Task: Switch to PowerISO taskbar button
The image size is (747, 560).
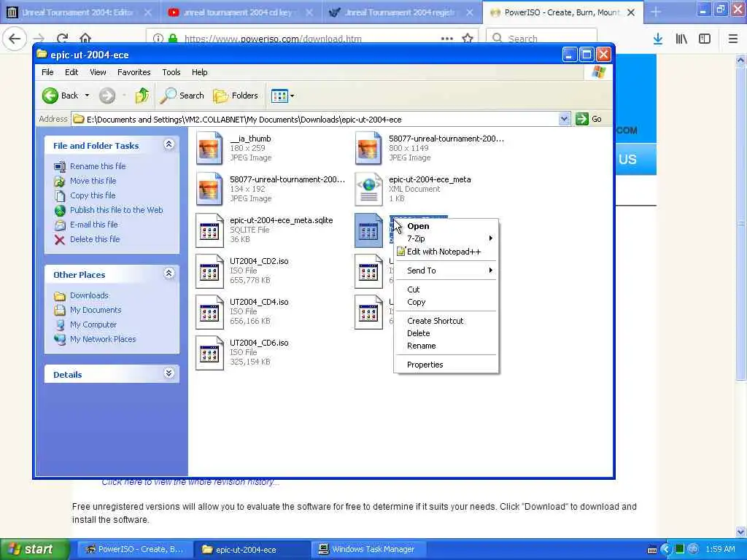Action: coord(135,550)
